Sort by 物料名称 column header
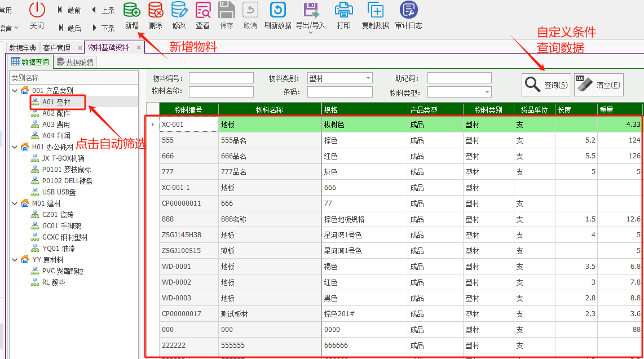644x359 pixels. pos(270,109)
